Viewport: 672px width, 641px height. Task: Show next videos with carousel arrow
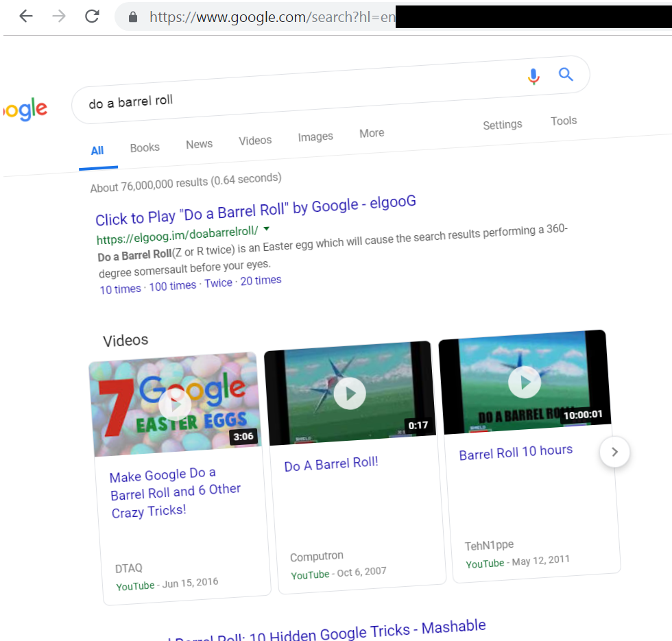614,452
